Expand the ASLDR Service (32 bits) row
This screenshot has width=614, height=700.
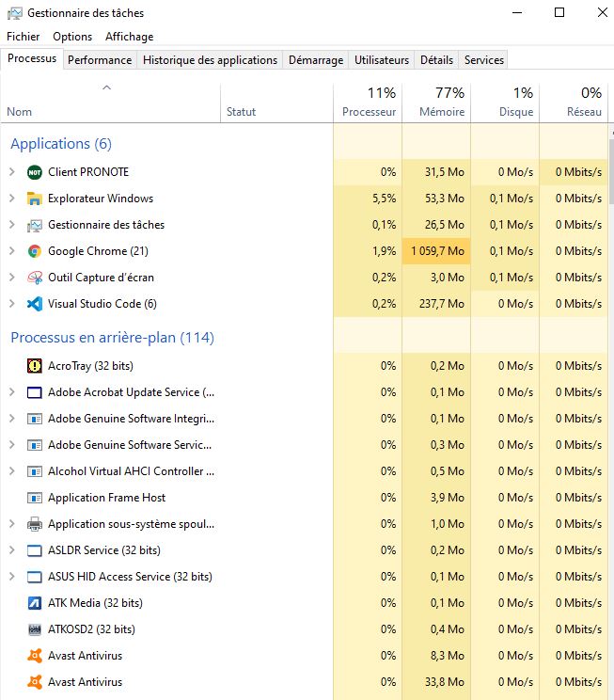[12, 550]
